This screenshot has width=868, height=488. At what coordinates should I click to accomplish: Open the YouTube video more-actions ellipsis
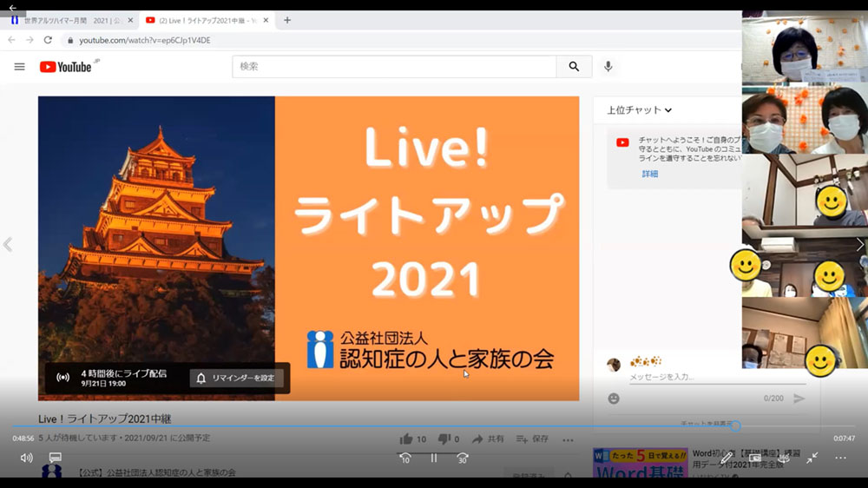(x=568, y=440)
